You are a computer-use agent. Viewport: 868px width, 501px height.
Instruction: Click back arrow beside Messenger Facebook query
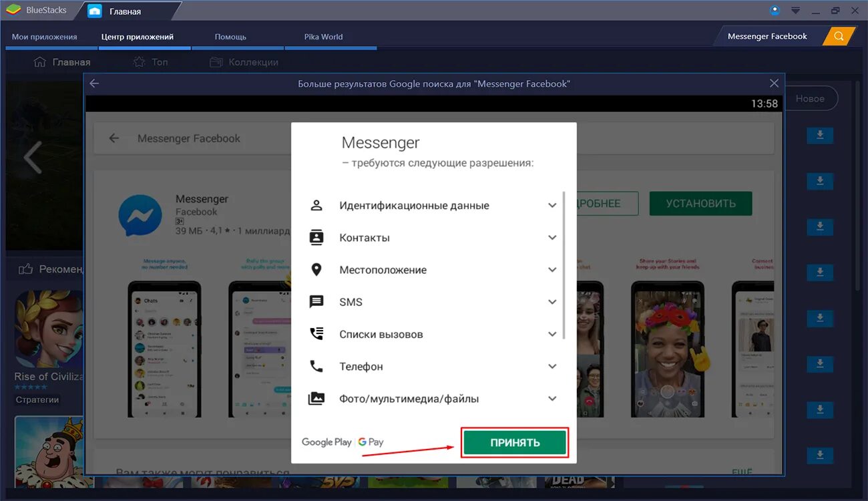tap(114, 138)
